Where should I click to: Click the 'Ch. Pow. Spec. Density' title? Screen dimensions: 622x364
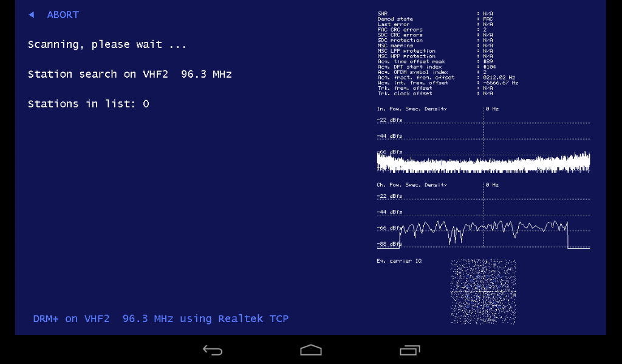tap(412, 185)
